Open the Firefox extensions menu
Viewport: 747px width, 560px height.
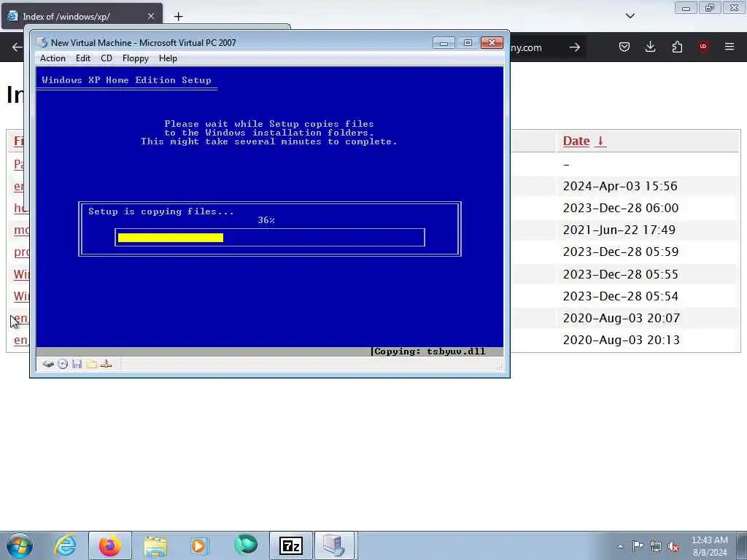tap(677, 47)
